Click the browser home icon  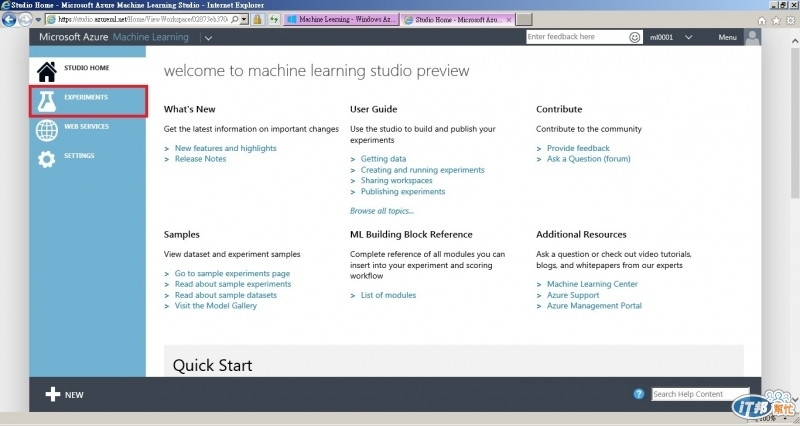click(x=762, y=20)
